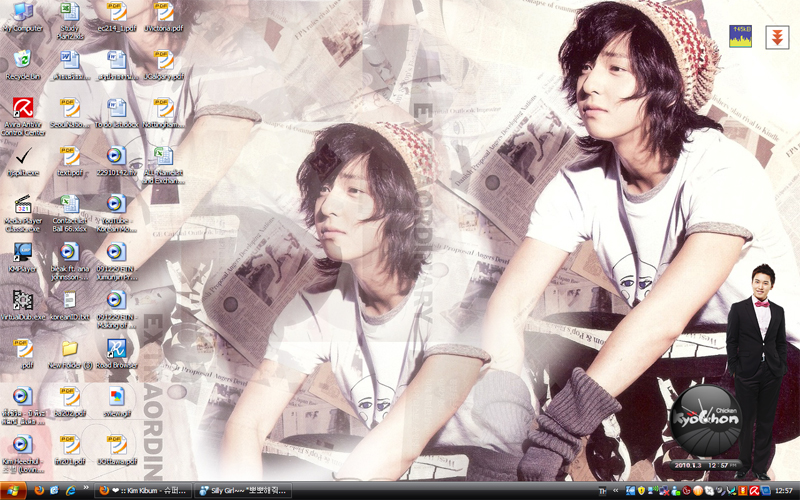
Task: Open the SeoulNatio... PDF file
Action: [x=70, y=113]
